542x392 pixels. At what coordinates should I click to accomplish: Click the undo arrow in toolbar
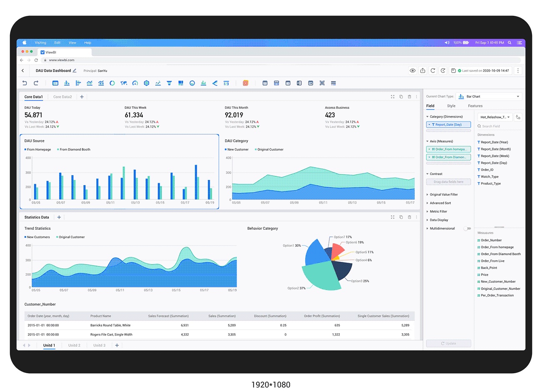click(25, 83)
